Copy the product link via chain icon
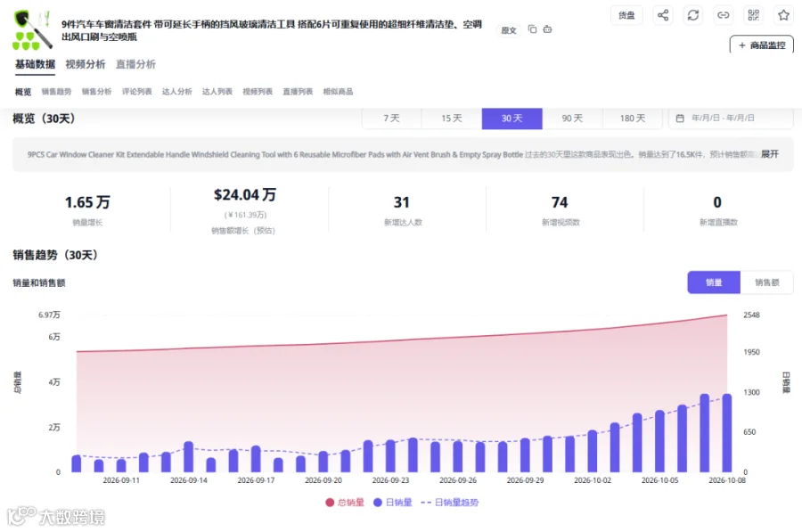802x532 pixels. [x=724, y=15]
